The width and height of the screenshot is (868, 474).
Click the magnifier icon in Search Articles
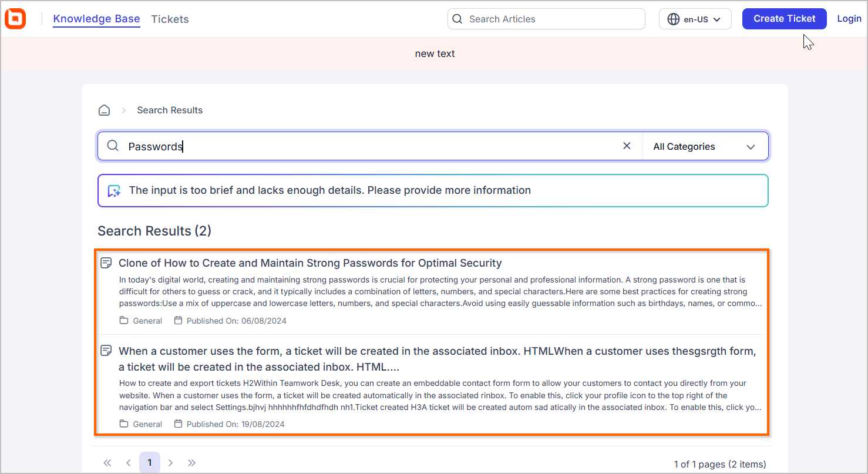pos(457,19)
